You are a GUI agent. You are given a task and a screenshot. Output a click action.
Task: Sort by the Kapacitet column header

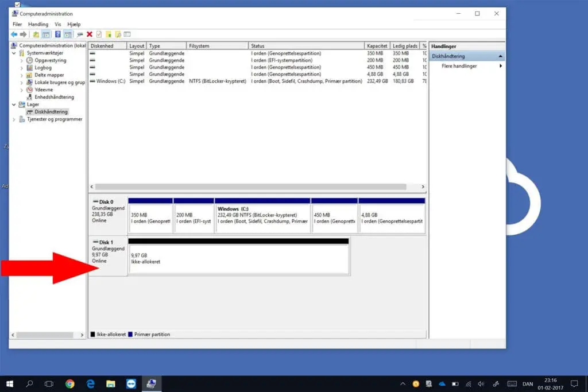pyautogui.click(x=377, y=46)
